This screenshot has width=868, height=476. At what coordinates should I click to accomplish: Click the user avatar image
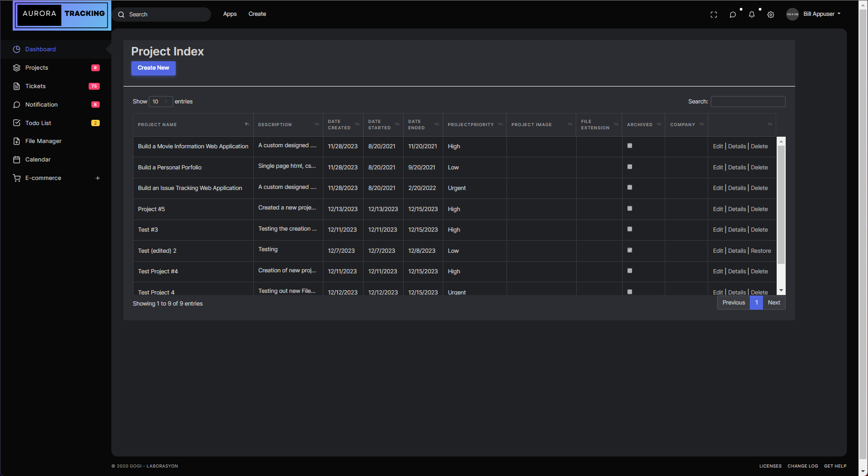[792, 14]
